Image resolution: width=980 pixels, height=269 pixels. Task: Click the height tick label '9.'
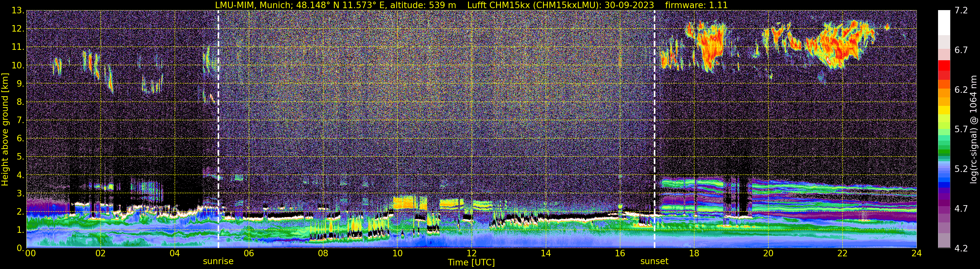click(20, 84)
